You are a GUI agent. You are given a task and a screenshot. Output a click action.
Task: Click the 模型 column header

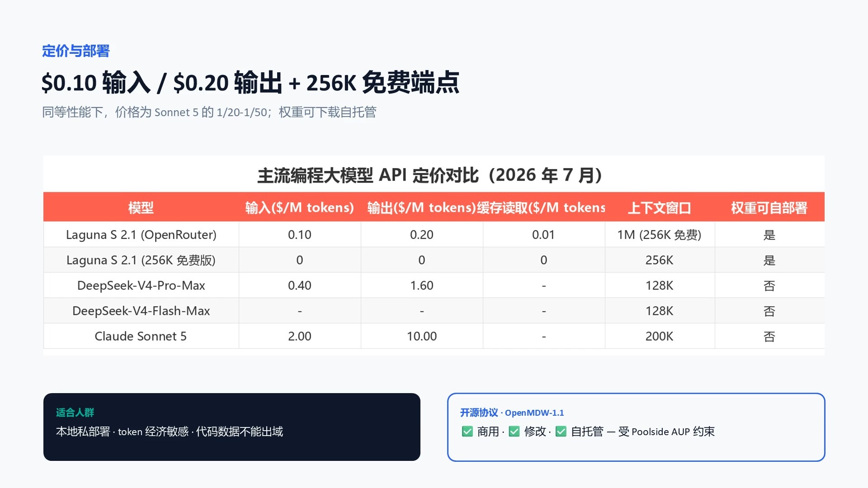[x=141, y=207]
